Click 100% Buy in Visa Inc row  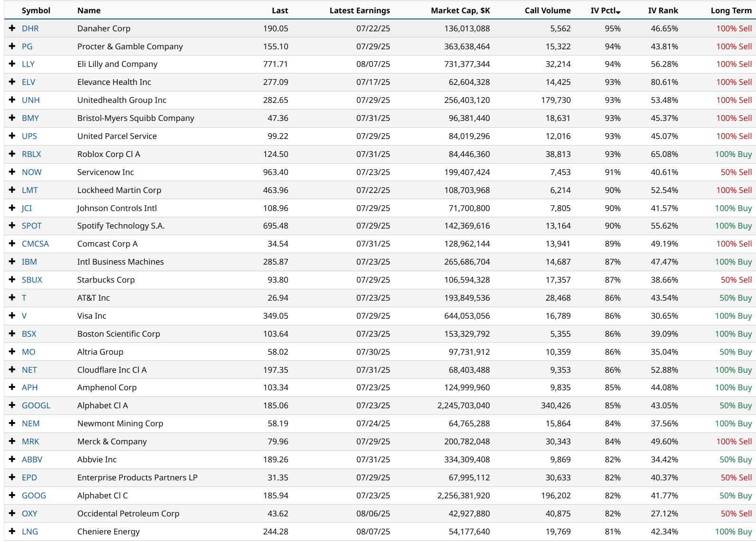(733, 316)
